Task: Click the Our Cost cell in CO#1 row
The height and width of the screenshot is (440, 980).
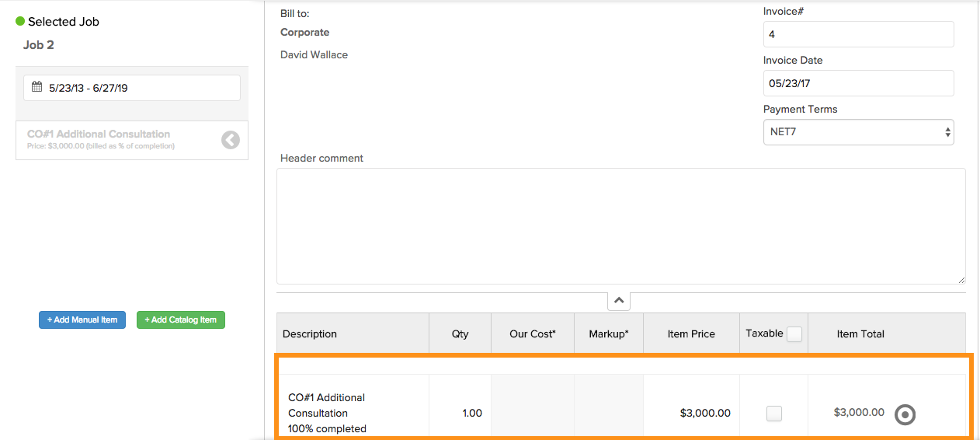Action: pos(533,406)
